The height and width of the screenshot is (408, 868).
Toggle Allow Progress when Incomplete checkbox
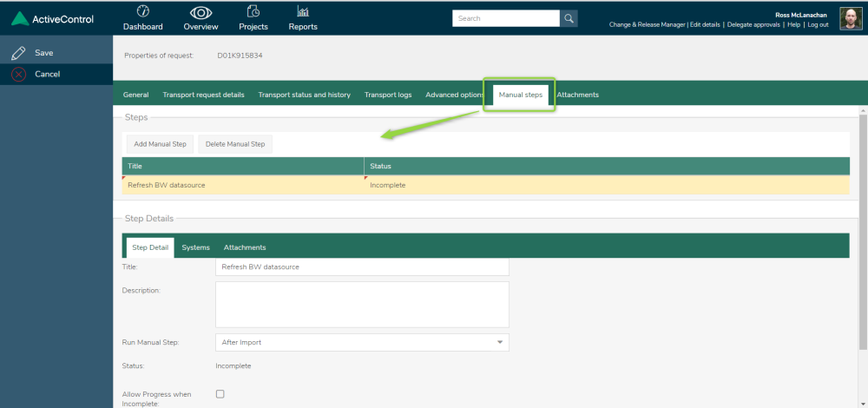click(x=220, y=394)
